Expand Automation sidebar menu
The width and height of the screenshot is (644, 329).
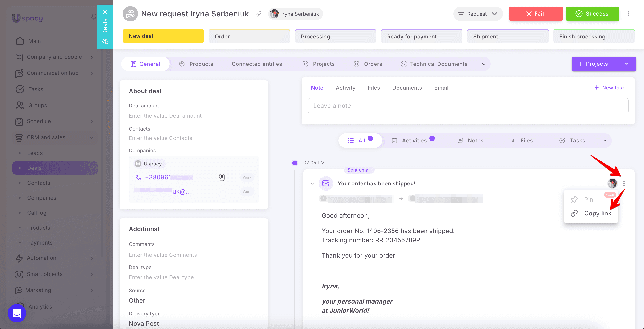[91, 258]
